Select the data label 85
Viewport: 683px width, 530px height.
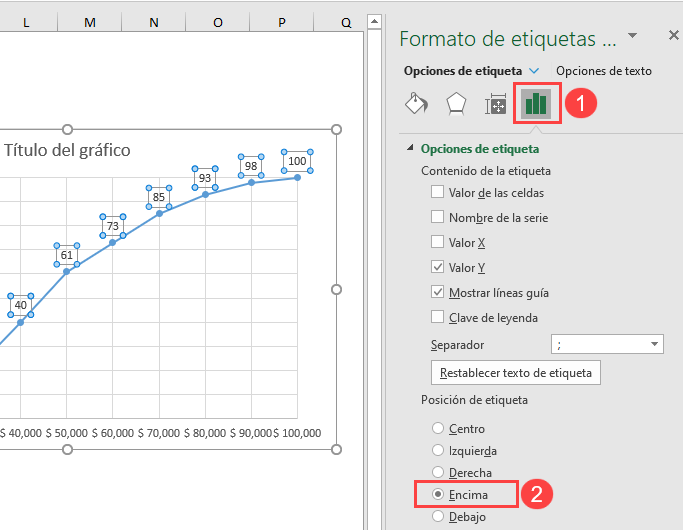(x=159, y=197)
